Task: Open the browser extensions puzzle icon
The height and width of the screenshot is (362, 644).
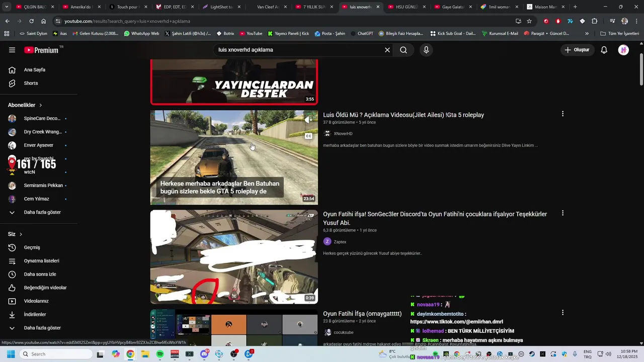Action: (594, 21)
